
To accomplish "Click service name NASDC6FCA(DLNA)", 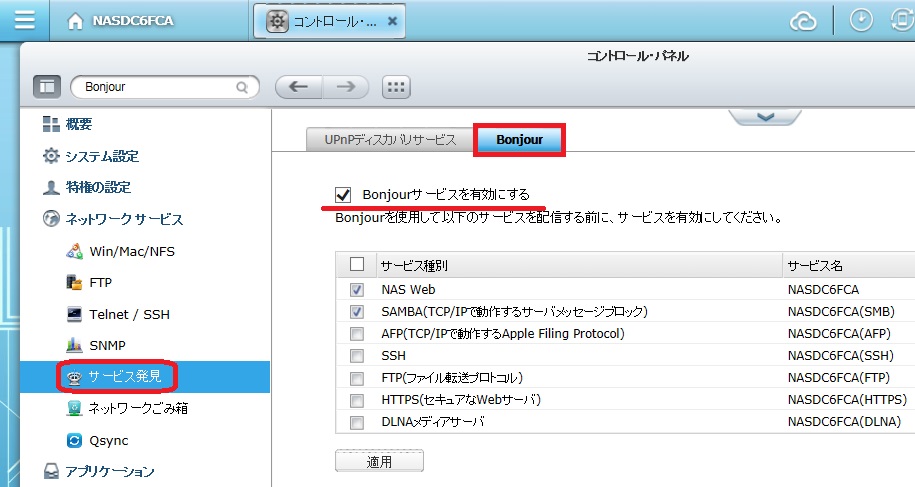I will (844, 422).
